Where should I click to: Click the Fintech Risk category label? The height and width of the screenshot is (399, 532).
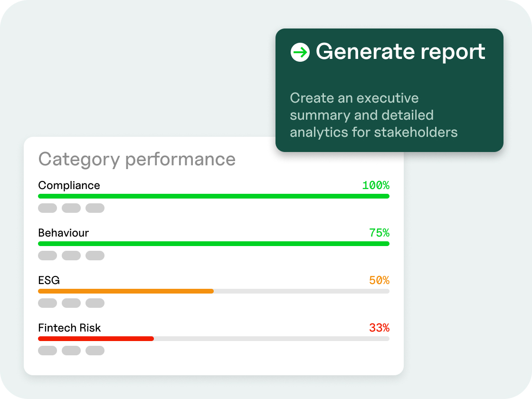pyautogui.click(x=69, y=328)
